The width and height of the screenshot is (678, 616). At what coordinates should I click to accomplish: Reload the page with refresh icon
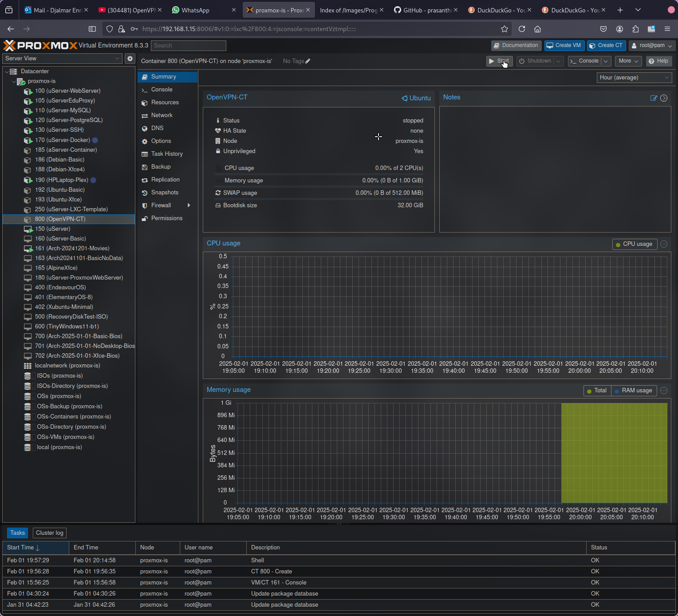point(522,29)
